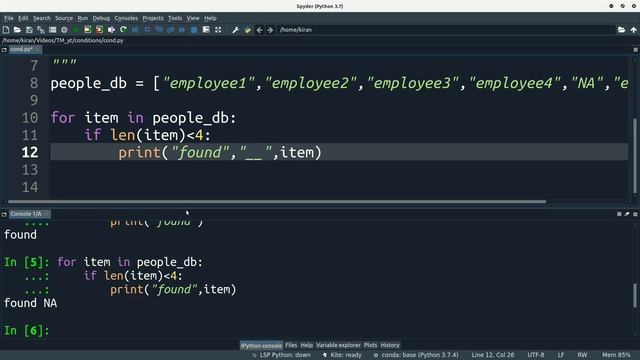Open the Run menu
This screenshot has width=640, height=360.
[82, 18]
